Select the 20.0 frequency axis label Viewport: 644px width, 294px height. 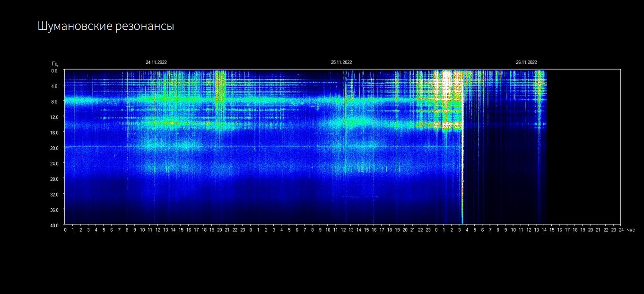[54, 148]
